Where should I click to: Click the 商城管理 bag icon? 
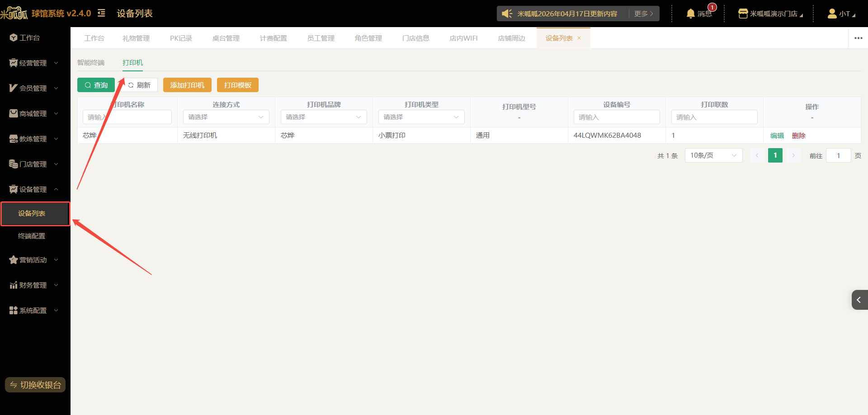[14, 113]
